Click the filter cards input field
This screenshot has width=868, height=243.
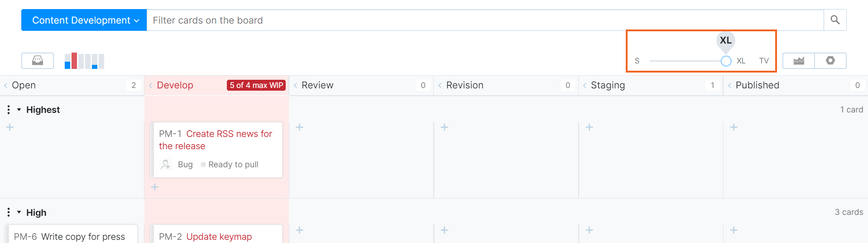point(484,20)
